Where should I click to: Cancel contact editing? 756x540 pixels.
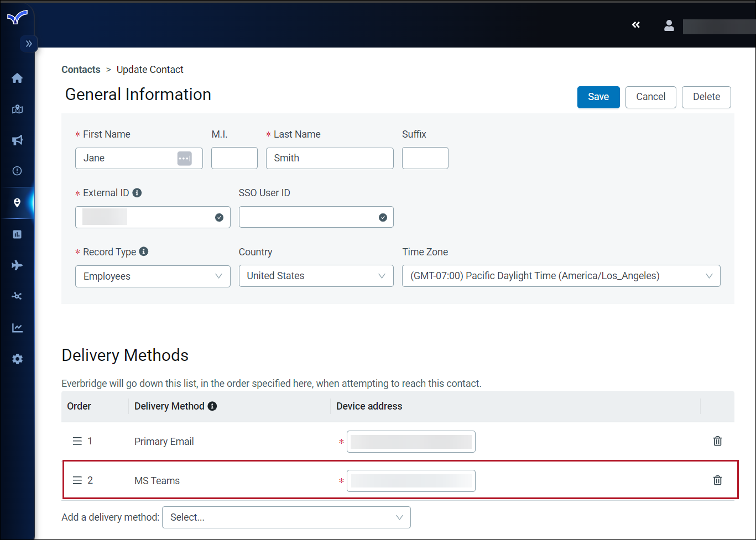[x=651, y=97]
